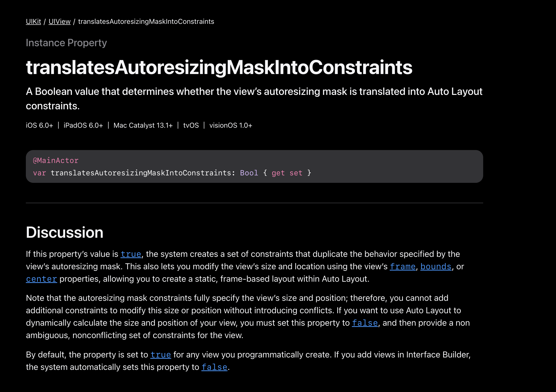Click the Instance Property eyebrow label
Viewport: 556px width, 392px height.
click(66, 43)
